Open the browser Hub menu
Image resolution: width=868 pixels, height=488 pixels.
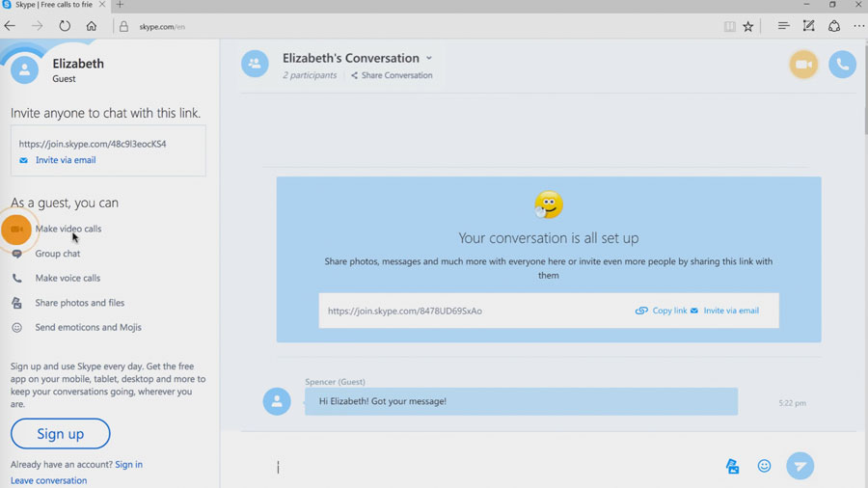(x=783, y=26)
